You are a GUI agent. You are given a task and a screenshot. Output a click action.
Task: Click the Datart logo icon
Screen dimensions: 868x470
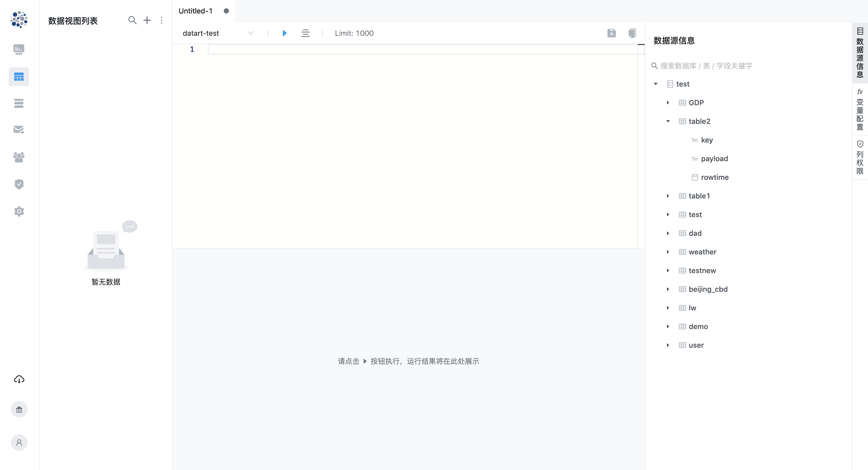pos(19,19)
